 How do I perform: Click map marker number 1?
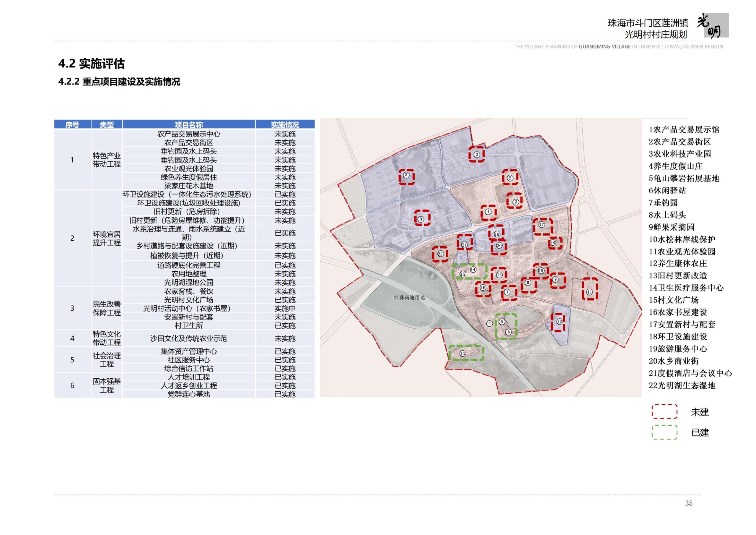point(488,212)
